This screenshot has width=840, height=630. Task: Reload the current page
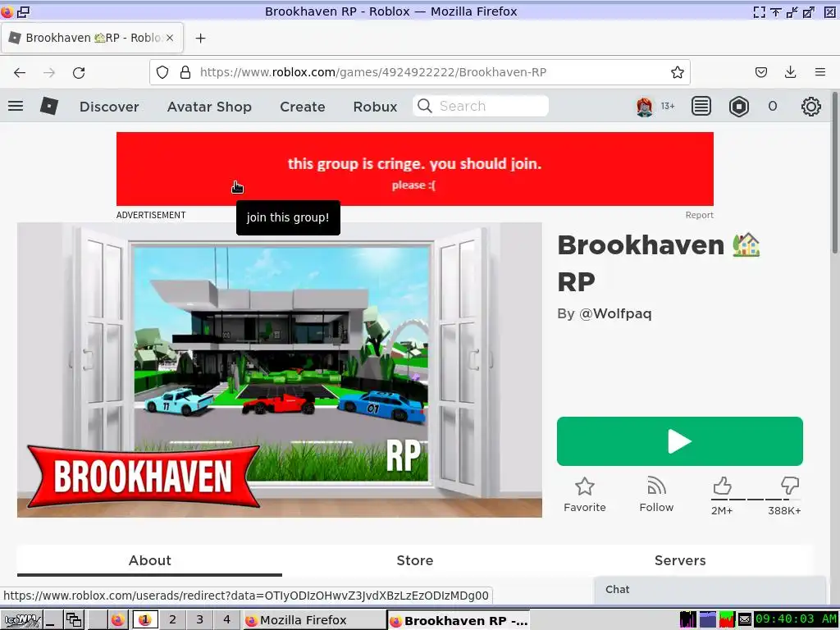tap(79, 72)
